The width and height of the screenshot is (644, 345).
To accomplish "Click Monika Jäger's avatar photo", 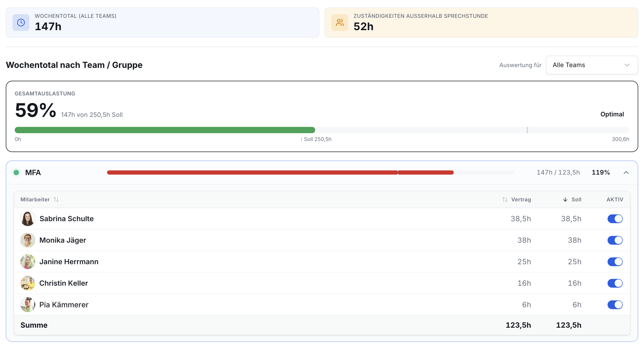I will 28,240.
